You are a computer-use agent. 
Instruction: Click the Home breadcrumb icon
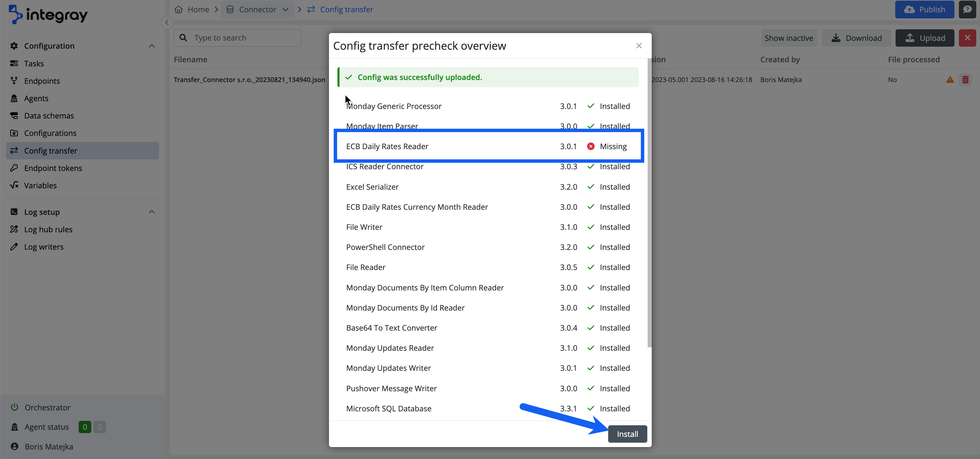(x=178, y=10)
